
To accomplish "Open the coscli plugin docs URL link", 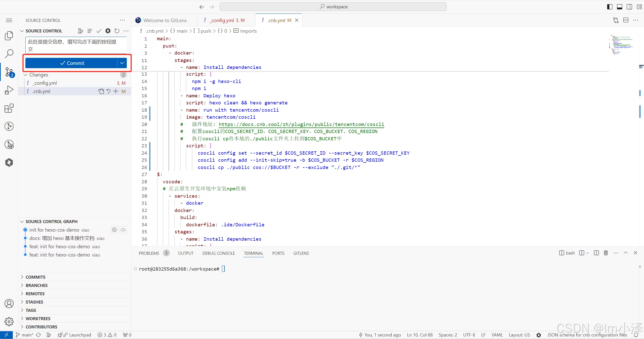I will pyautogui.click(x=301, y=124).
